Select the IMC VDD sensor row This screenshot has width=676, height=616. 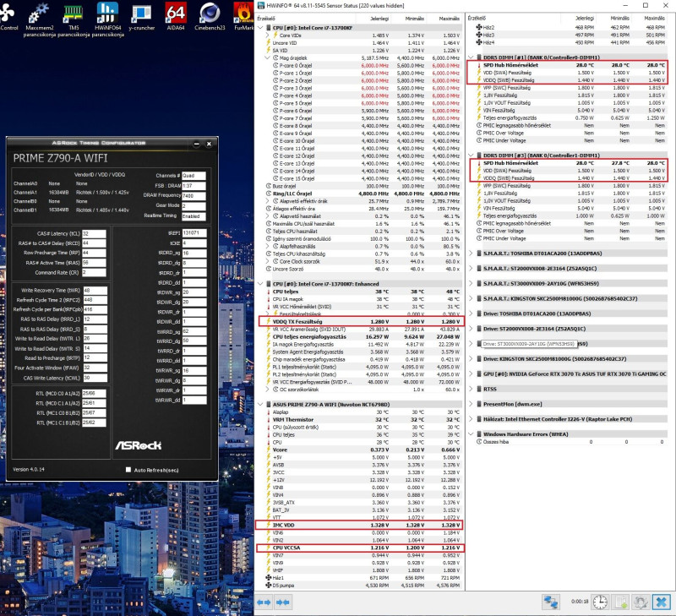pyautogui.click(x=287, y=524)
